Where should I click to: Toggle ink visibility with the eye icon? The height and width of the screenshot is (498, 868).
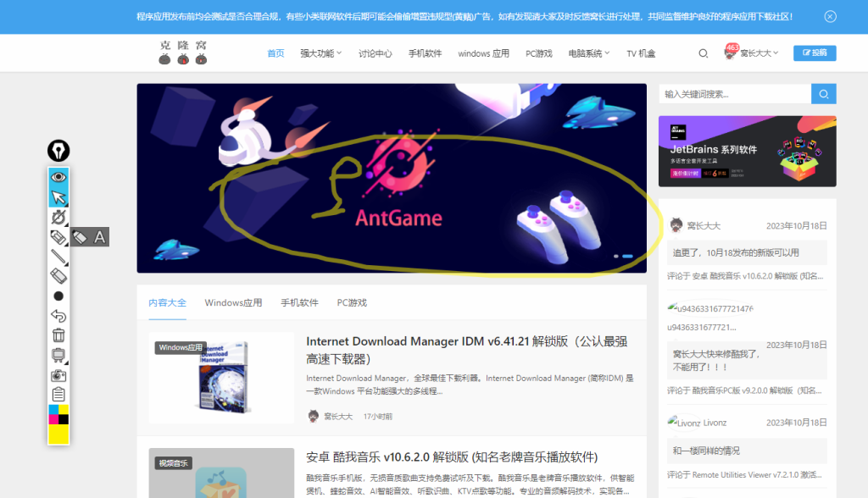[x=58, y=177]
